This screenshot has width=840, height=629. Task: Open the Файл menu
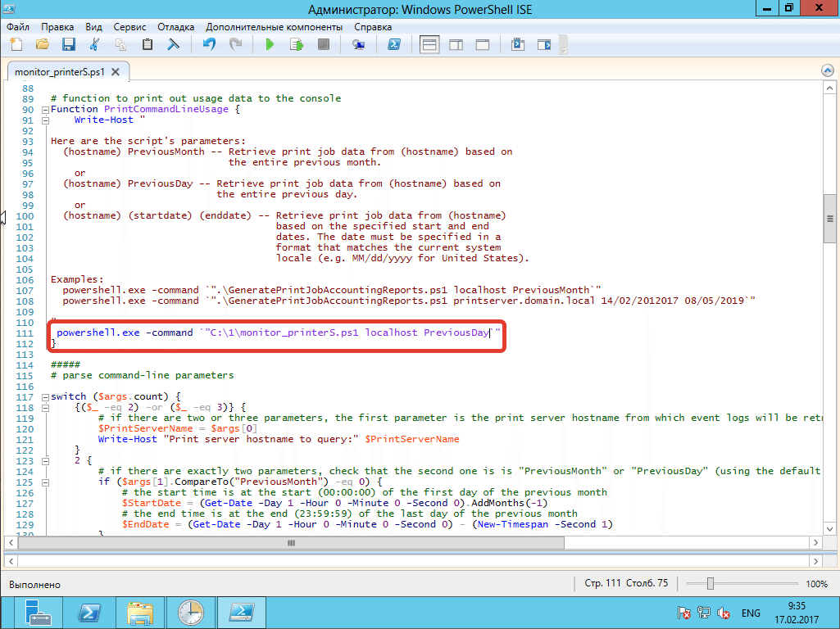[18, 26]
